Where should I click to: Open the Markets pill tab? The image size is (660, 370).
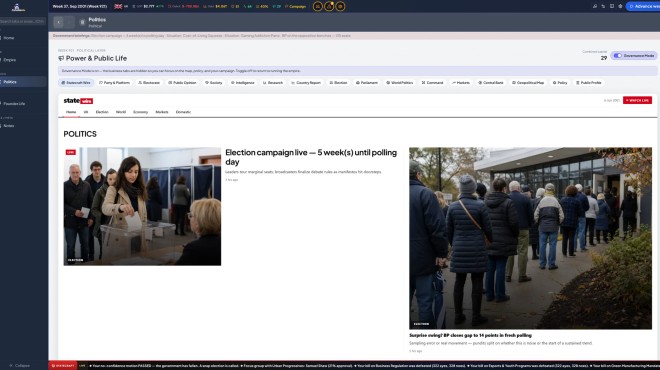[461, 83]
